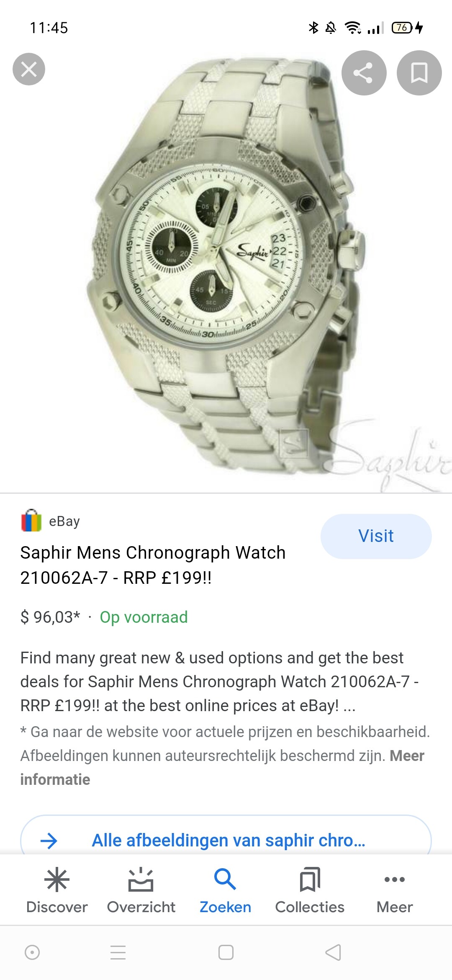The image size is (452, 980).
Task: Open the Meer three-dots menu
Action: [395, 879]
